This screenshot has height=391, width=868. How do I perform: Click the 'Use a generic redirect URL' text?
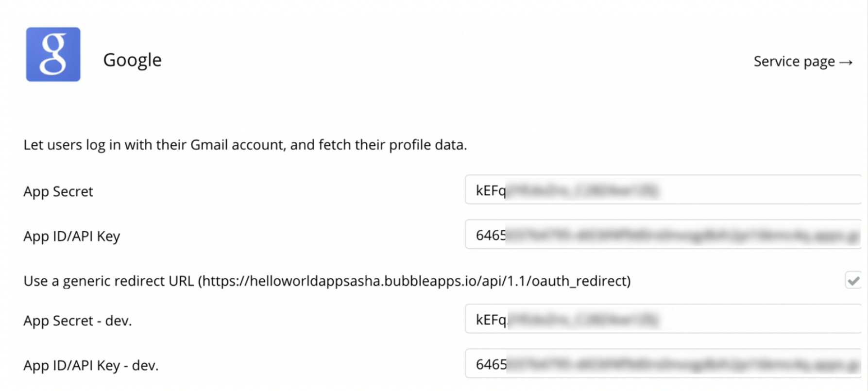109,281
